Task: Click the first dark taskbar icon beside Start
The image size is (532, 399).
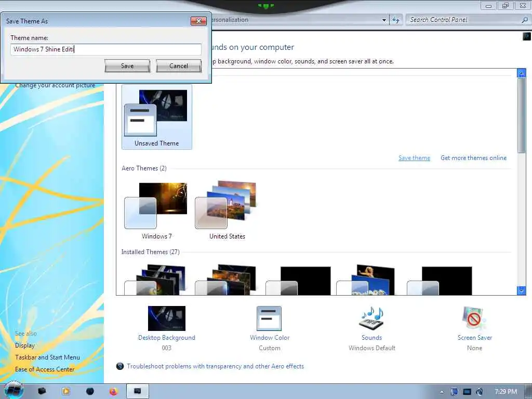Action: point(42,391)
